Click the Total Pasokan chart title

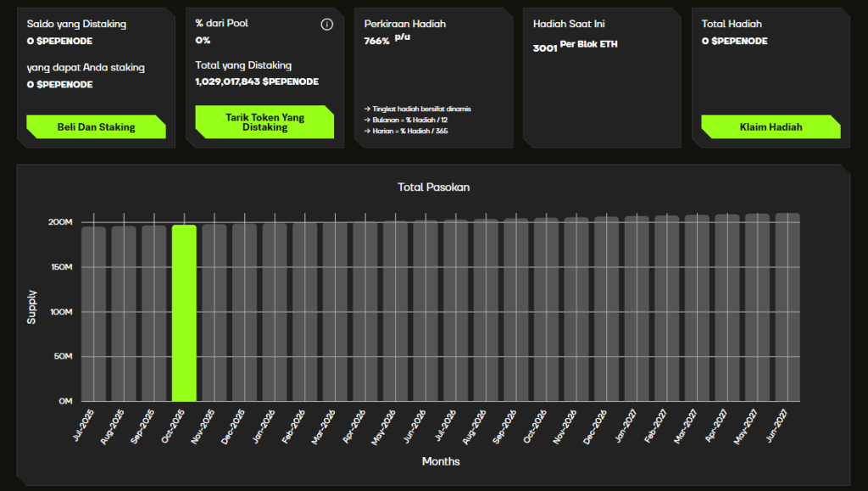click(x=433, y=187)
